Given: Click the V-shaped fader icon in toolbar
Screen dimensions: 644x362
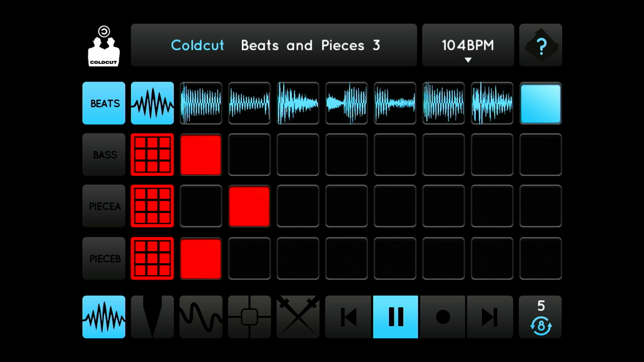Looking at the screenshot, I should click(152, 317).
